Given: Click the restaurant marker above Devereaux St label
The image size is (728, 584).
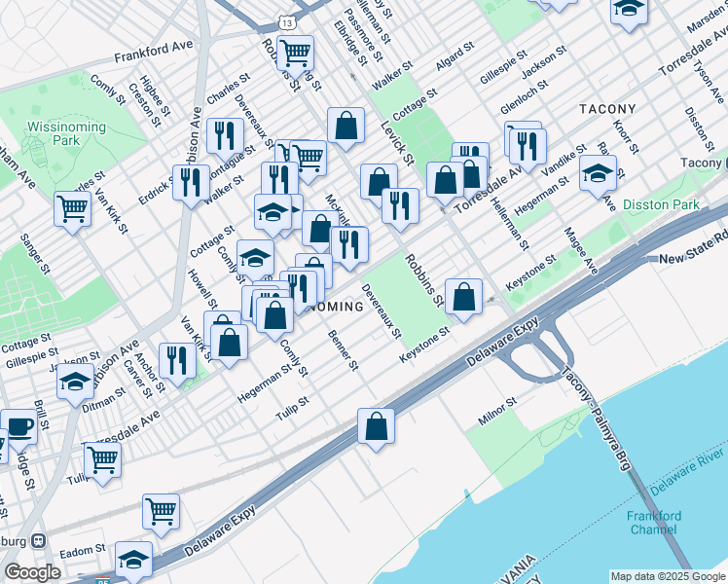Looking at the screenshot, I should pyautogui.click(x=349, y=245).
